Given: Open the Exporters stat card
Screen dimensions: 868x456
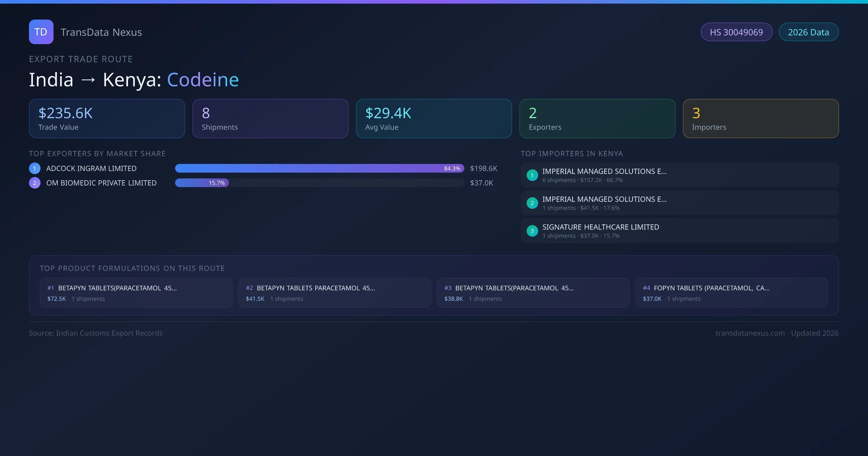Looking at the screenshot, I should [597, 118].
